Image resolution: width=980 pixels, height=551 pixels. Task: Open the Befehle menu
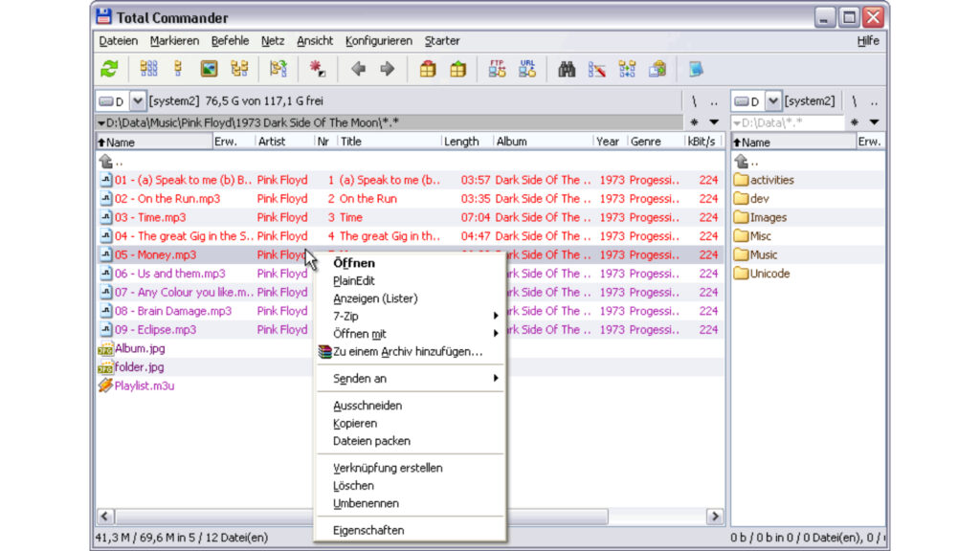pos(230,40)
